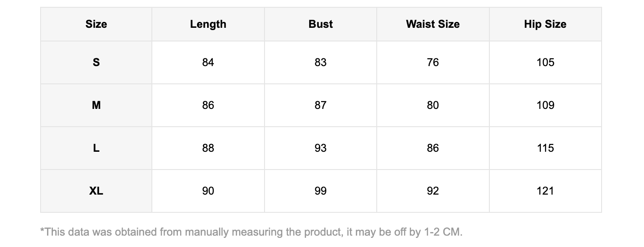Click the manual measurement disclaimer note
The image size is (644, 247).
251,232
